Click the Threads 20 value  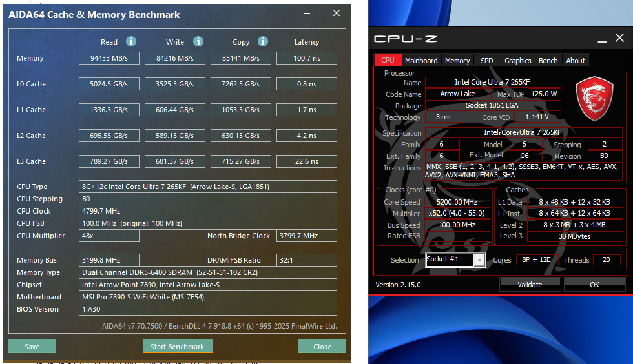click(x=607, y=259)
